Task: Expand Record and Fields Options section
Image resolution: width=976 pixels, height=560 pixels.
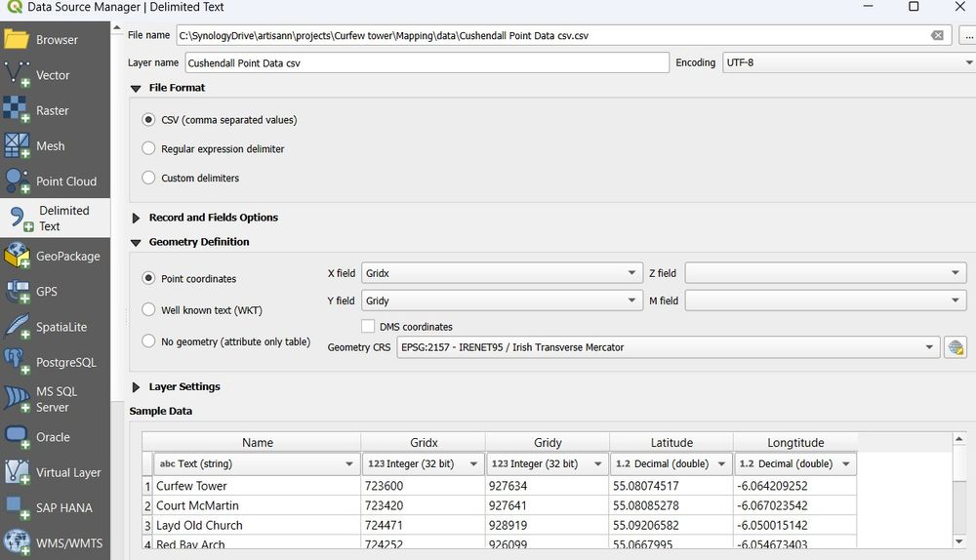Action: tap(136, 218)
